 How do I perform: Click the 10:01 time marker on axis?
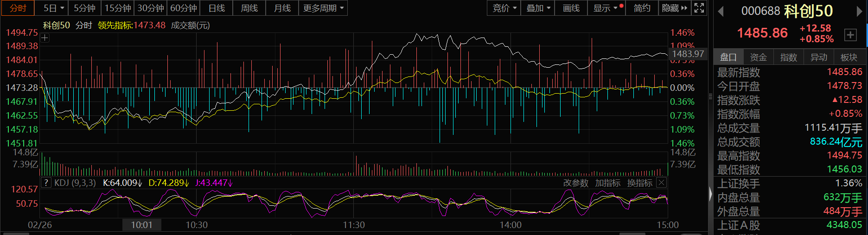coord(141,225)
